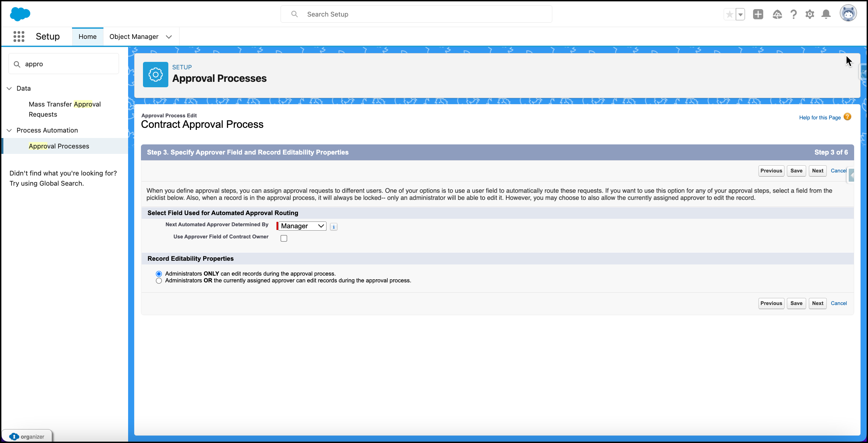868x443 pixels.
Task: Select Administrators OR assigned approver radio
Action: coord(159,281)
